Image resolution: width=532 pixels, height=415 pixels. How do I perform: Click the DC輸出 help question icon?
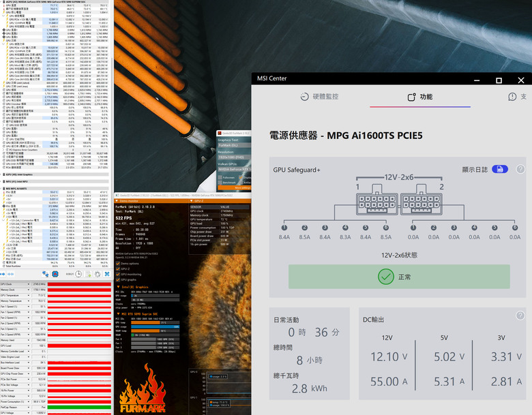(x=520, y=316)
